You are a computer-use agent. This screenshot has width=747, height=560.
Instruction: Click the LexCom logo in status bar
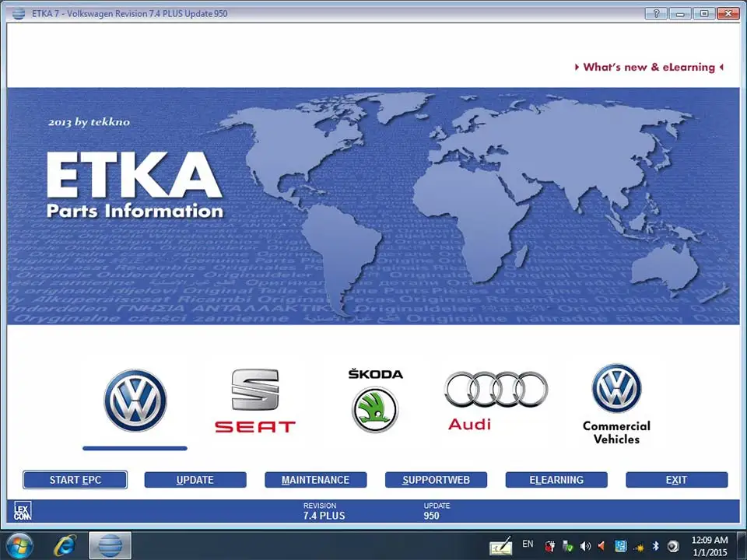(22, 511)
